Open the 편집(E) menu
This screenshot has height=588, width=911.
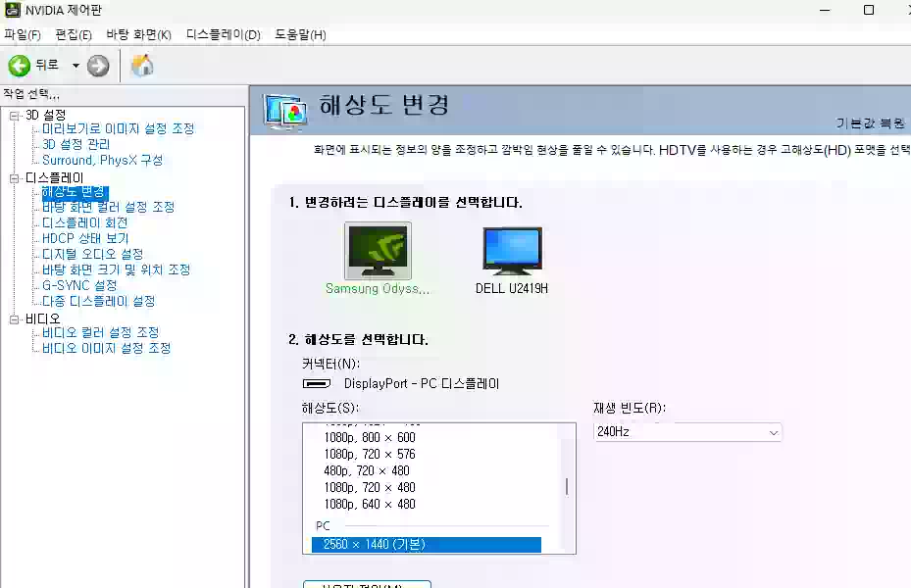tap(74, 35)
